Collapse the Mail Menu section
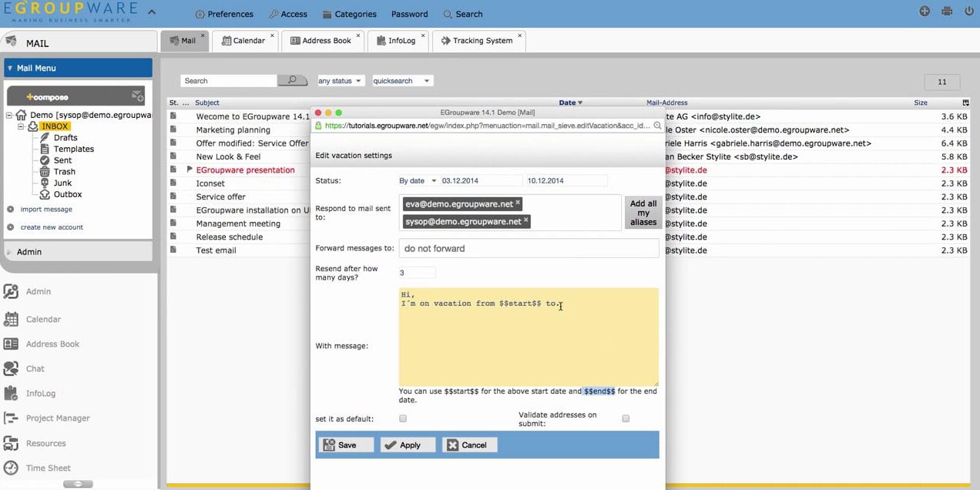Viewport: 980px width, 490px height. coord(79,68)
